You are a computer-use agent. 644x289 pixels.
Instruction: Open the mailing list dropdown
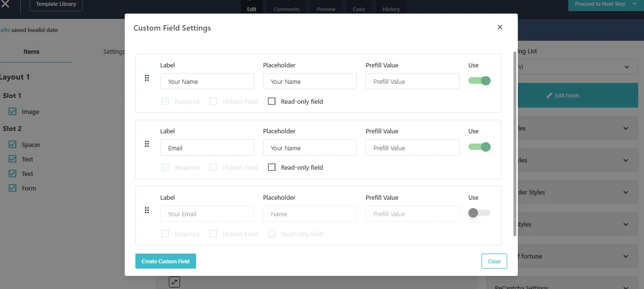[x=563, y=67]
